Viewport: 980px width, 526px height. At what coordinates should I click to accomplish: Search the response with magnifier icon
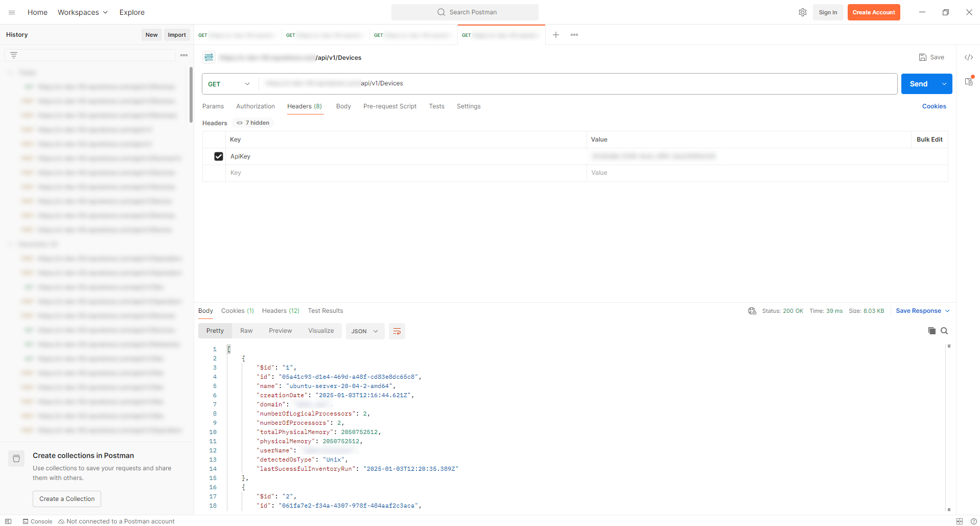pyautogui.click(x=944, y=331)
